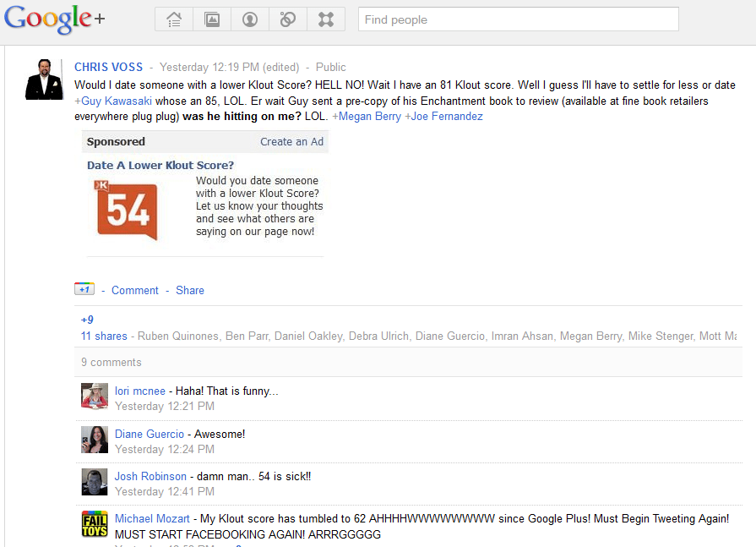Viewport: 756px width, 547px height.
Task: Open the Home stream icon
Action: (x=174, y=19)
